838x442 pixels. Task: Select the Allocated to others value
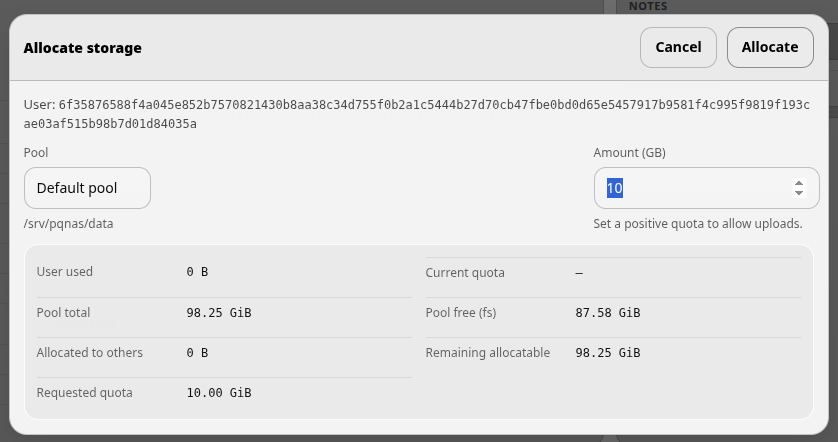point(197,353)
